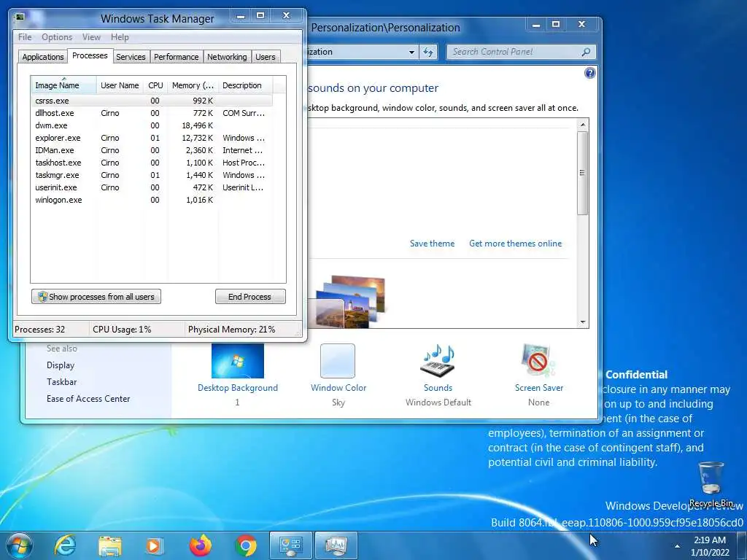Open Sounds settings icon
Viewport: 747px width, 560px height.
pyautogui.click(x=438, y=362)
